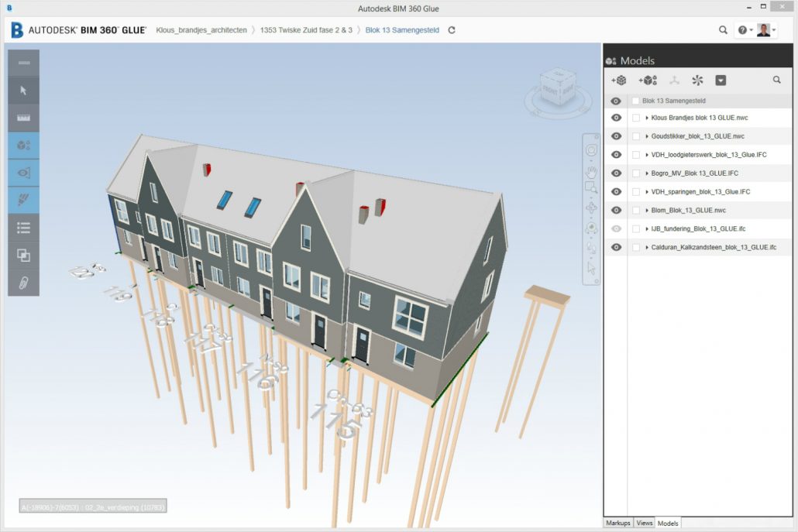Hide the Blok 13 Samengesteld merged model

[616, 101]
